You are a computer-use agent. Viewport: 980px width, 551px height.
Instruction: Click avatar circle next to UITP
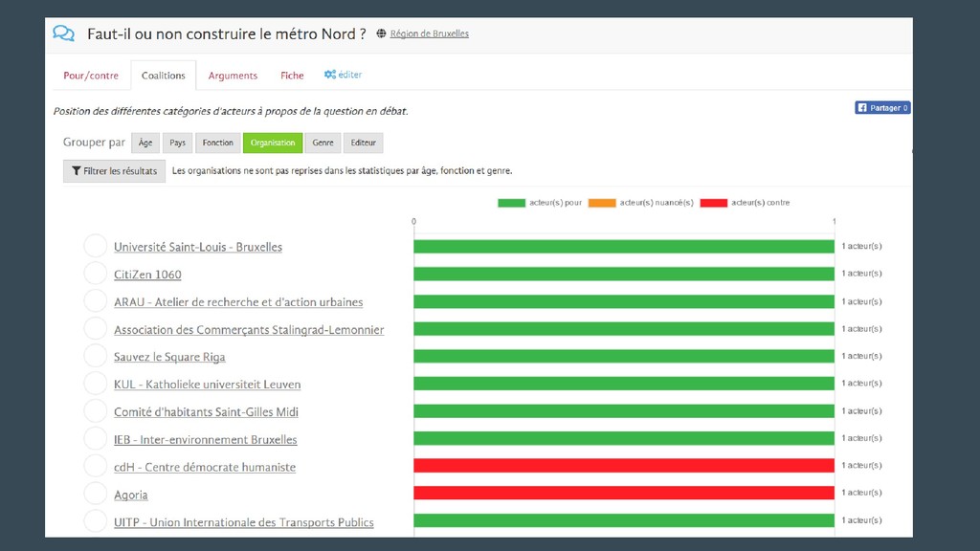(95, 520)
